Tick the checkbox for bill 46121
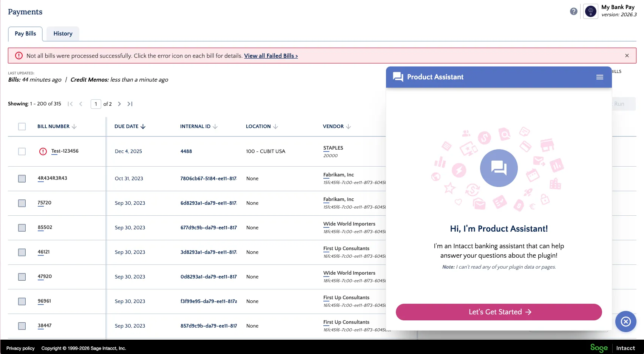644x354 pixels. point(22,252)
